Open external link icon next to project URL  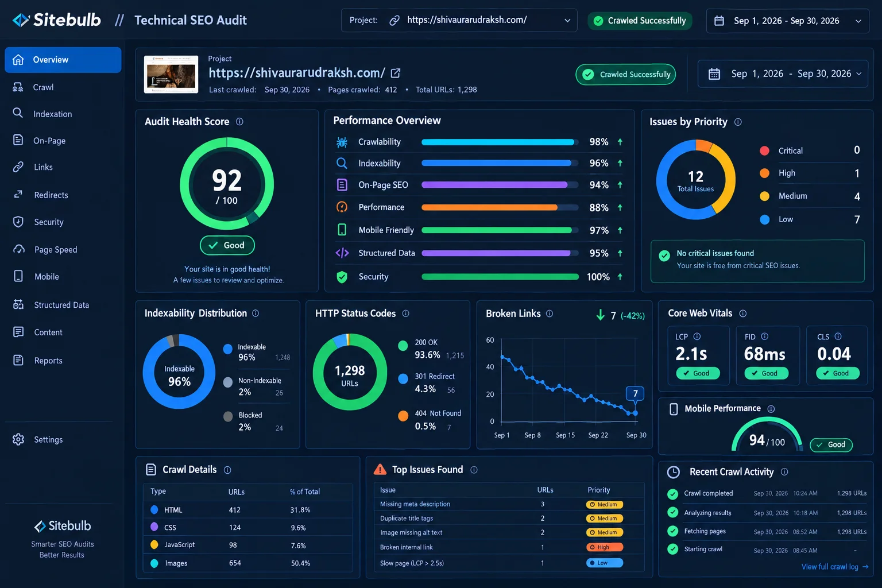(396, 73)
